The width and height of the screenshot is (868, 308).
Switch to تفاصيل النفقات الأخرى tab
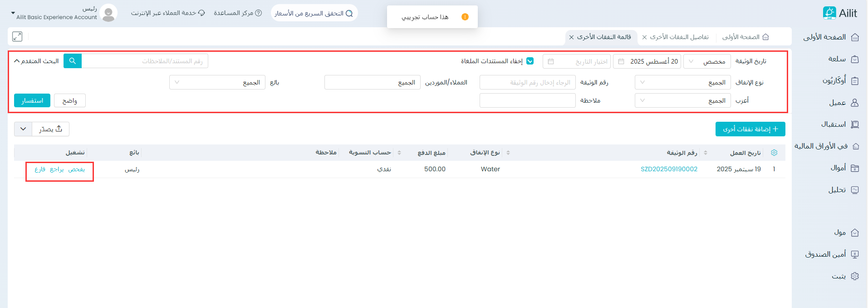pos(679,37)
